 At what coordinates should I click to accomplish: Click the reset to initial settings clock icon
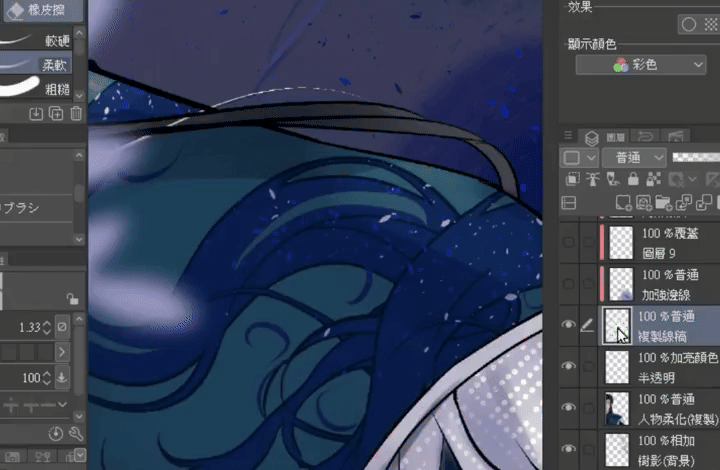(56, 434)
